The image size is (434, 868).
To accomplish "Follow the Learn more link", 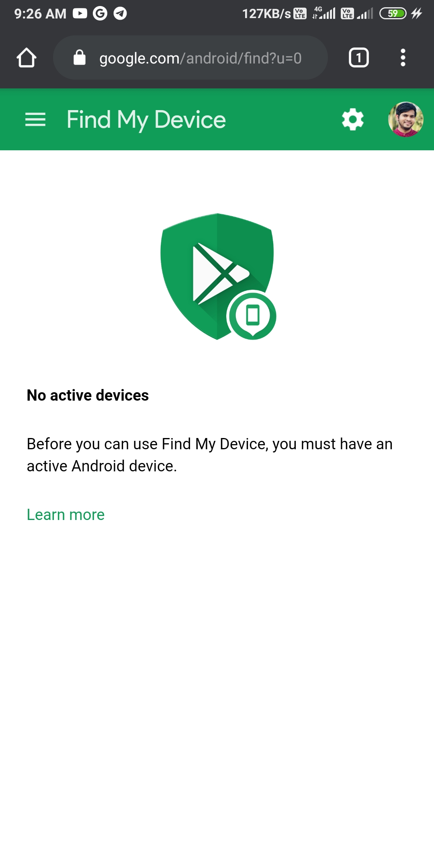I will 66,515.
